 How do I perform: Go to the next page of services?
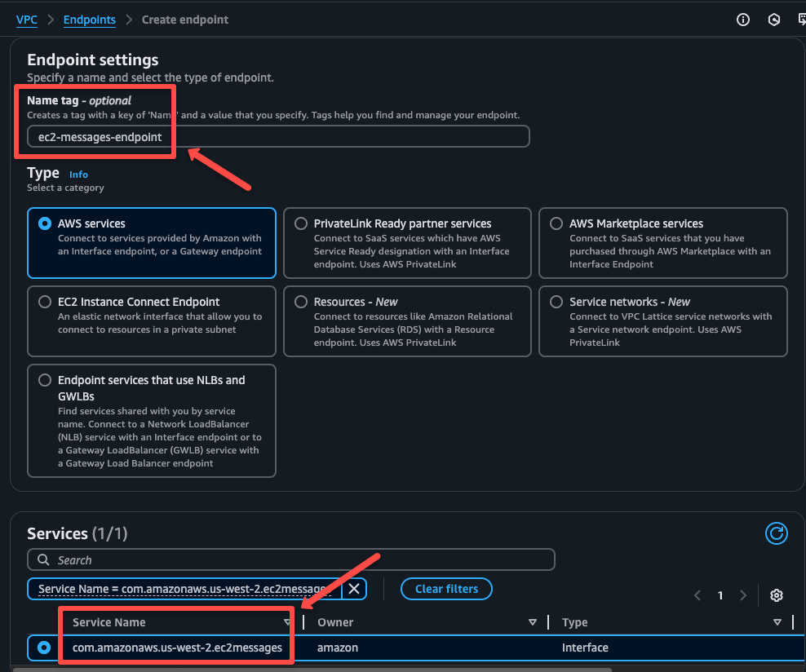(x=743, y=595)
